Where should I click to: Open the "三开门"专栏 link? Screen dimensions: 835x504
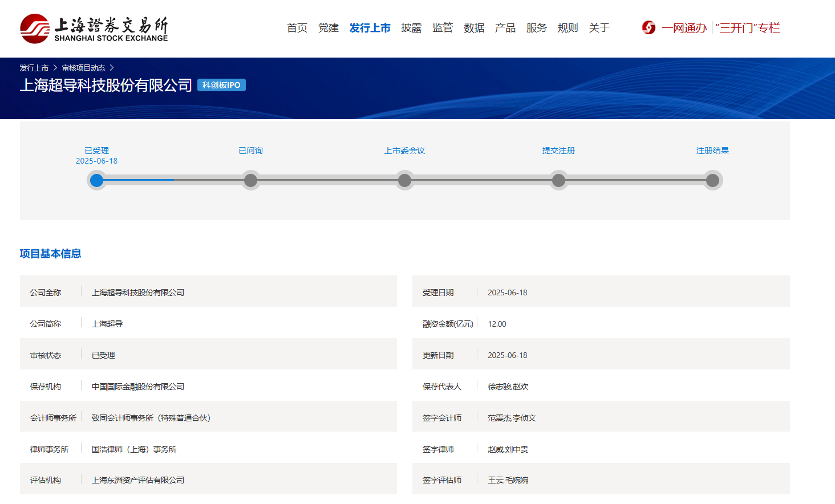click(748, 28)
